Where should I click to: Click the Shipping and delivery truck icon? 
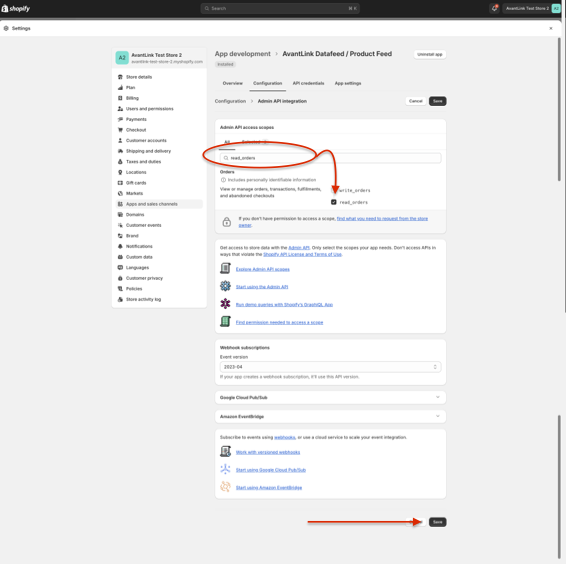click(x=120, y=151)
